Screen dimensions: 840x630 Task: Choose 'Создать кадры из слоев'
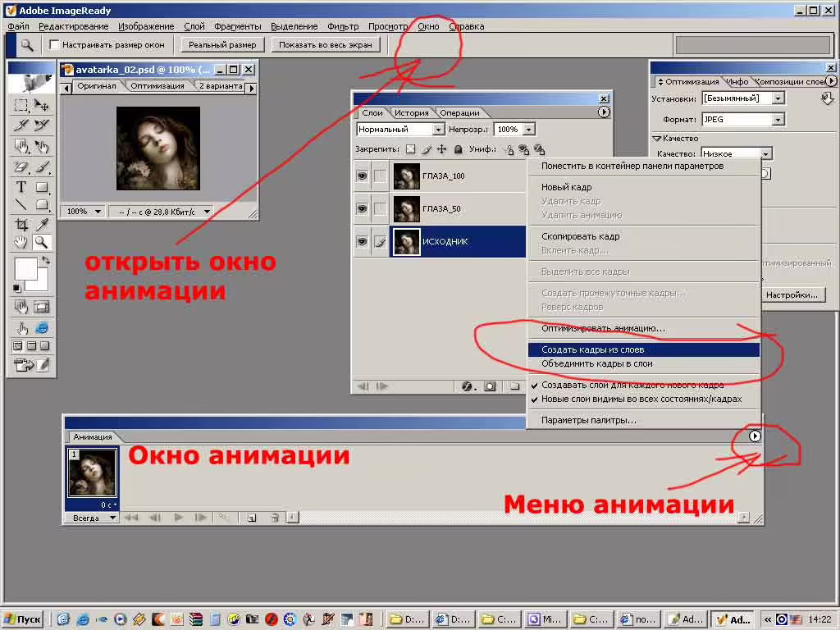(x=643, y=349)
